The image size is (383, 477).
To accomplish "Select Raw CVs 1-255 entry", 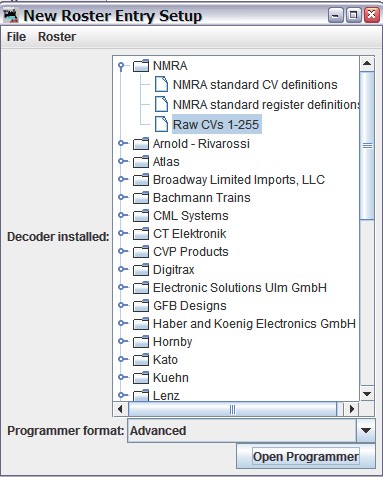I will point(216,124).
